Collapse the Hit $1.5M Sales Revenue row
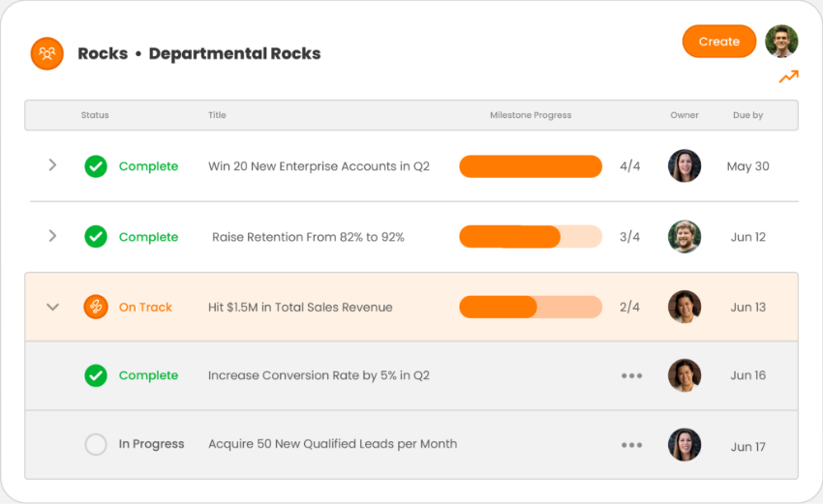 click(52, 307)
